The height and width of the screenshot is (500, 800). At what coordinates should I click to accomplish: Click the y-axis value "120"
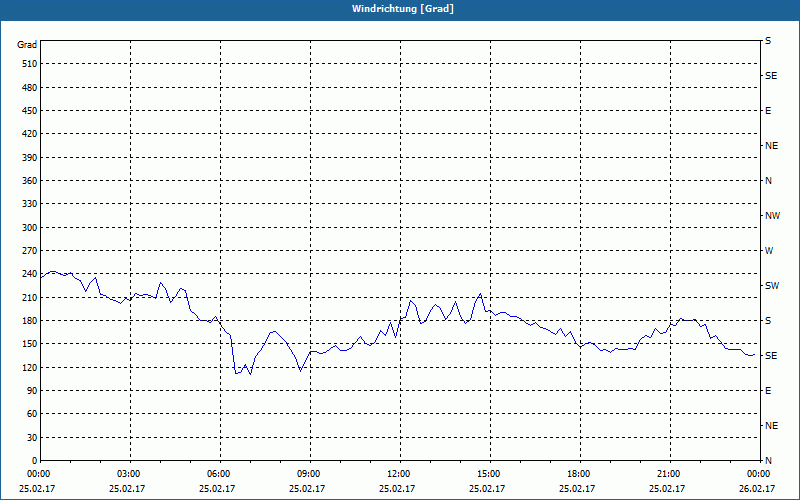tap(30, 367)
